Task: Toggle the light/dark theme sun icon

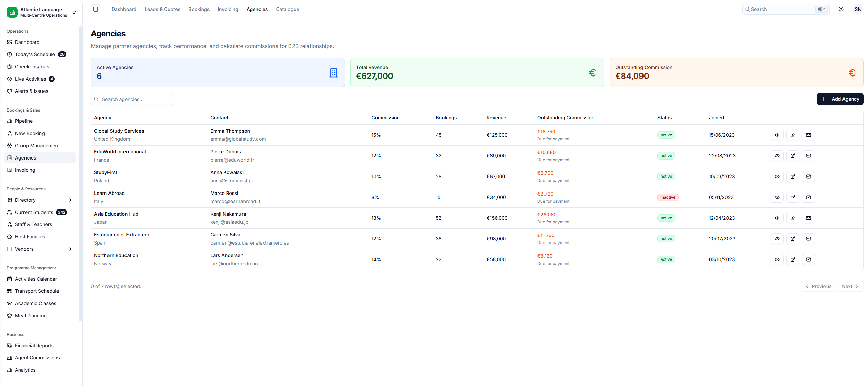Action: click(841, 9)
